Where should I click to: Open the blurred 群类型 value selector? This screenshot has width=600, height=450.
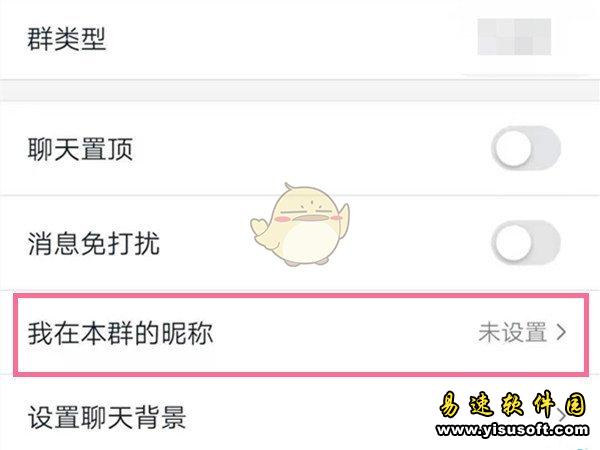click(514, 37)
